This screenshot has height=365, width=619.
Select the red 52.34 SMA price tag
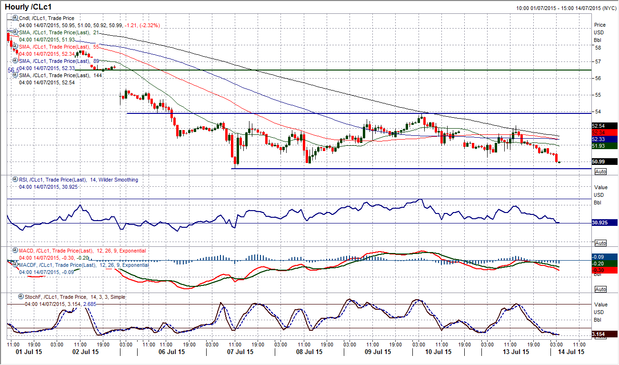tap(604, 133)
